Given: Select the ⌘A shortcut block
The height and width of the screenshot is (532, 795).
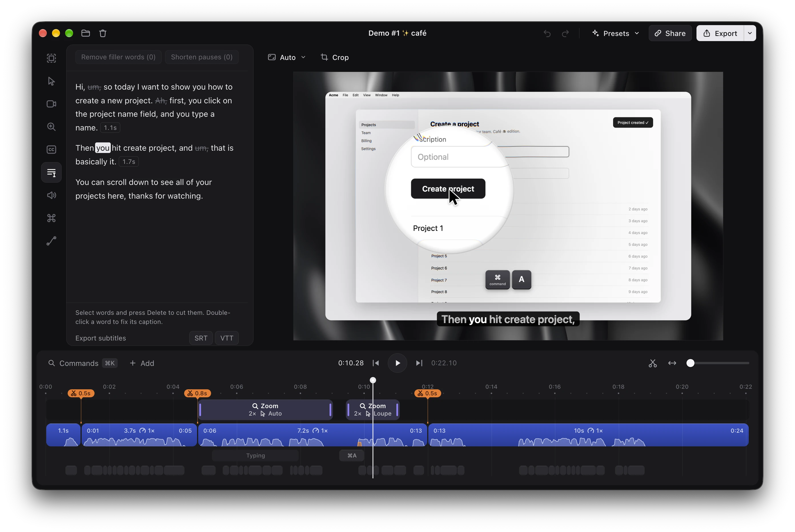Looking at the screenshot, I should click(352, 455).
